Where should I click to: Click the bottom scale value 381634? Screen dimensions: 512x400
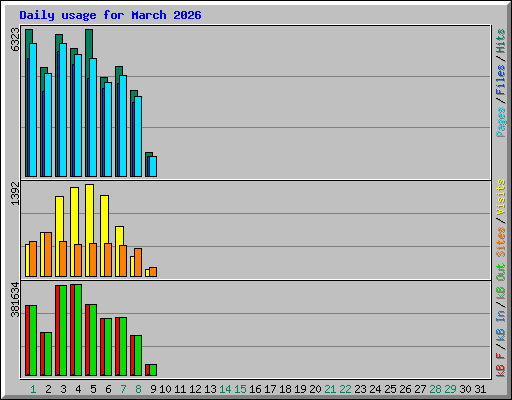[15, 299]
